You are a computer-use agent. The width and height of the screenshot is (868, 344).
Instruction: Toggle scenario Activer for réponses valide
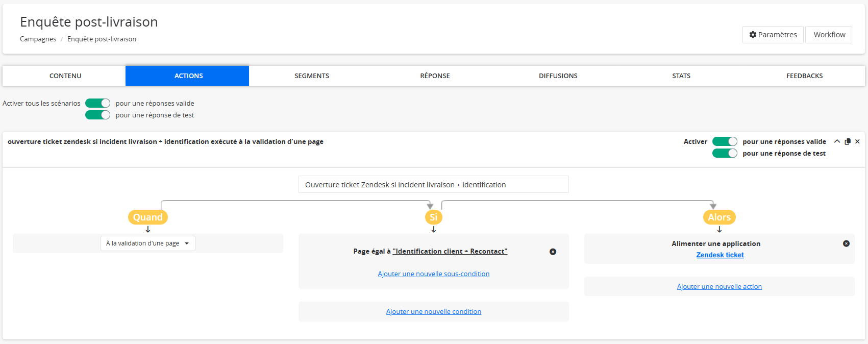(x=725, y=141)
